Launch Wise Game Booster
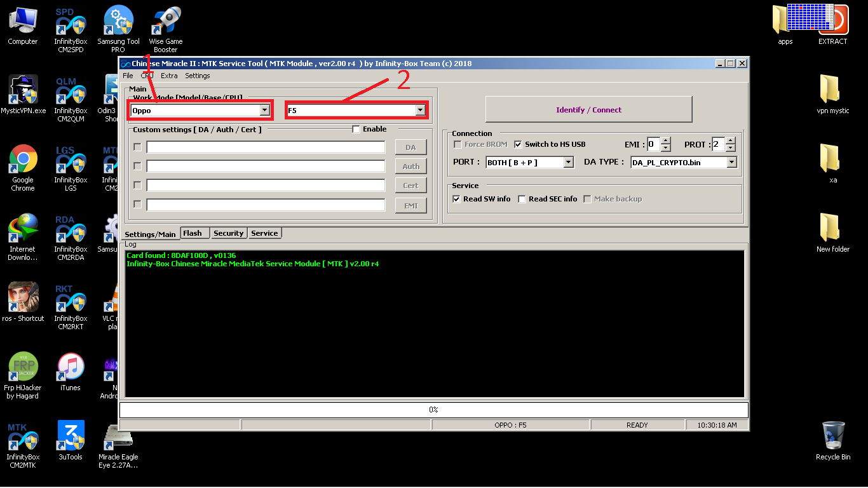The width and height of the screenshot is (868, 488). coord(166,29)
